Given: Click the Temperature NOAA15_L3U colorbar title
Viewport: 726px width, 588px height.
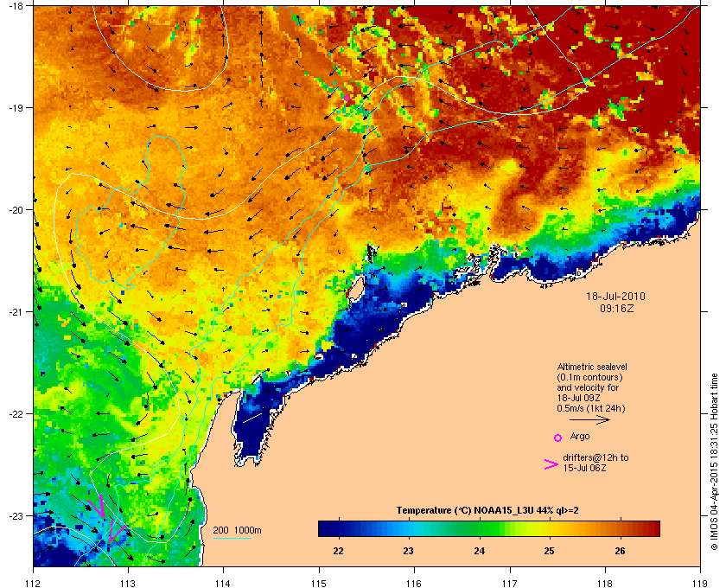Looking at the screenshot, I should point(487,511).
